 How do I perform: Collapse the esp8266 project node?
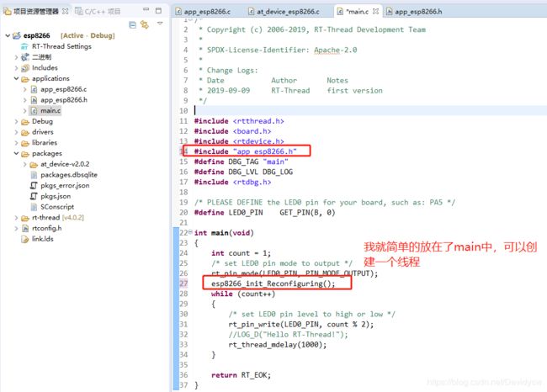pyautogui.click(x=8, y=35)
